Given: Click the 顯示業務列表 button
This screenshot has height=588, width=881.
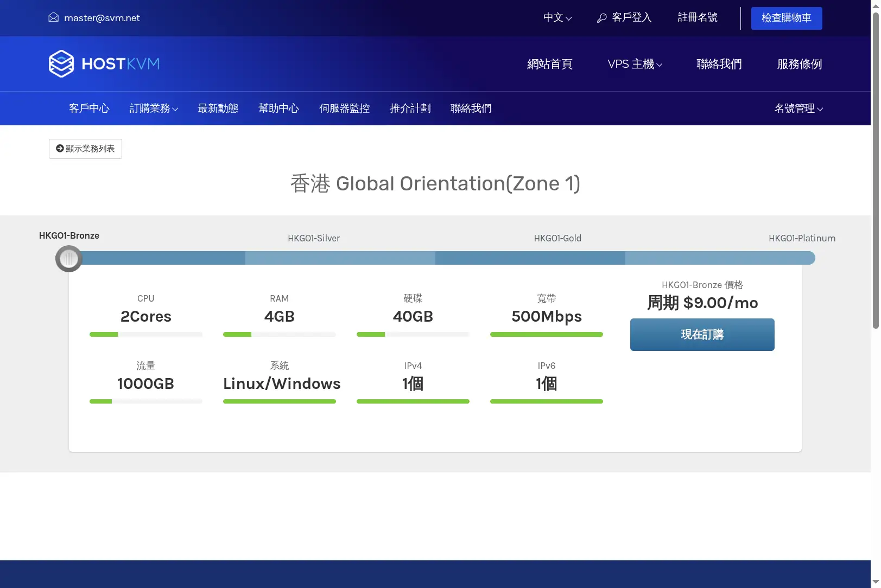Looking at the screenshot, I should [85, 149].
